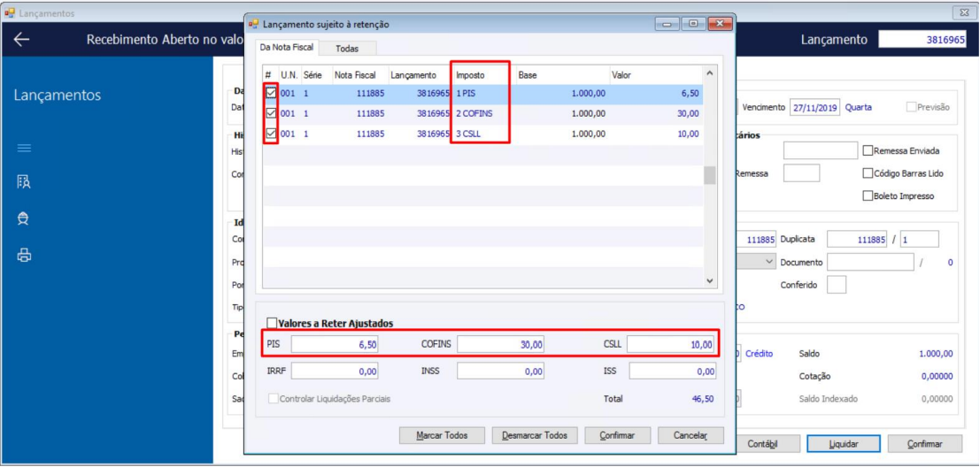This screenshot has width=980, height=467.
Task: Click the Total amount 46,50
Action: click(703, 398)
